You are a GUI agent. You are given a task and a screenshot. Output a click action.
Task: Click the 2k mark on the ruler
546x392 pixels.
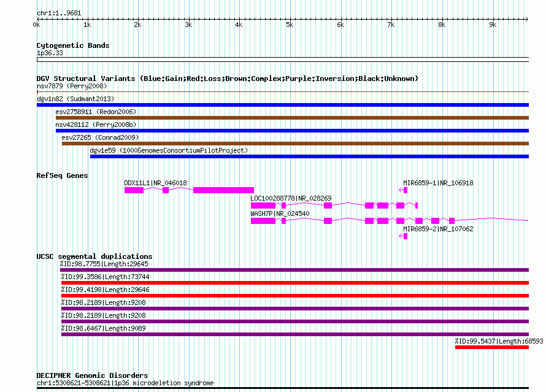click(x=138, y=25)
